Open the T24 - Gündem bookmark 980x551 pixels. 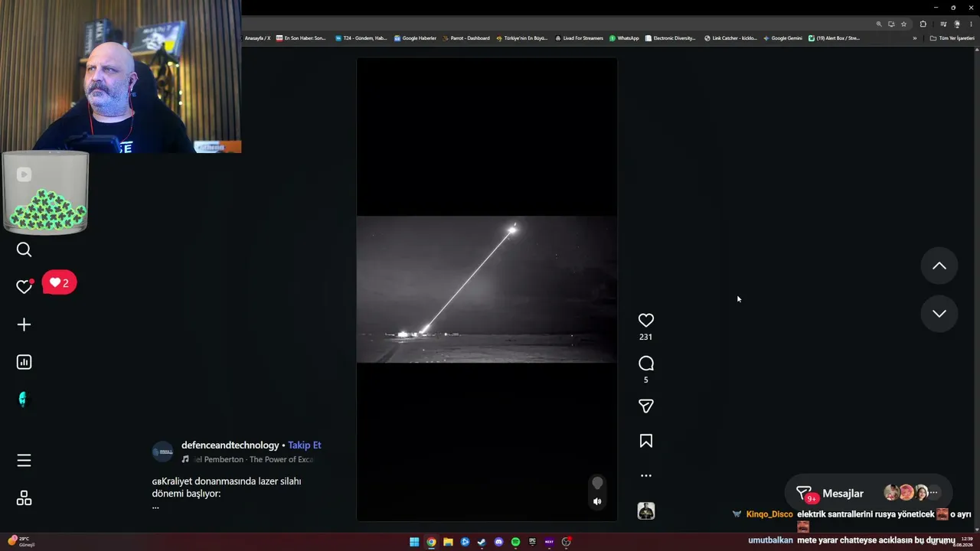tap(361, 38)
